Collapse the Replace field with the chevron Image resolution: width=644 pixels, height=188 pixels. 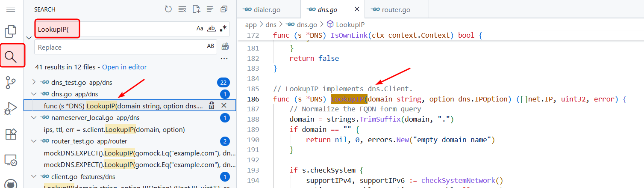tap(29, 38)
